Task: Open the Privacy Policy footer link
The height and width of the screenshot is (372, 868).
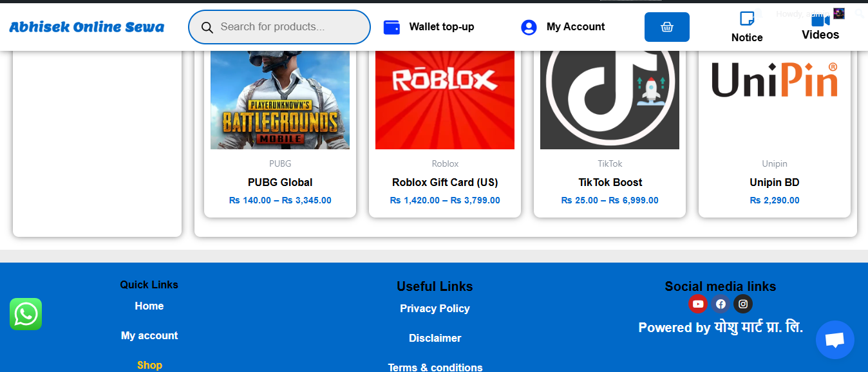Action: pyautogui.click(x=435, y=309)
